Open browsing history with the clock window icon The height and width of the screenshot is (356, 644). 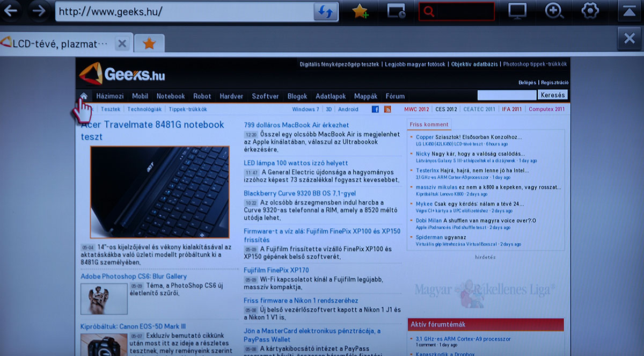pyautogui.click(x=397, y=12)
